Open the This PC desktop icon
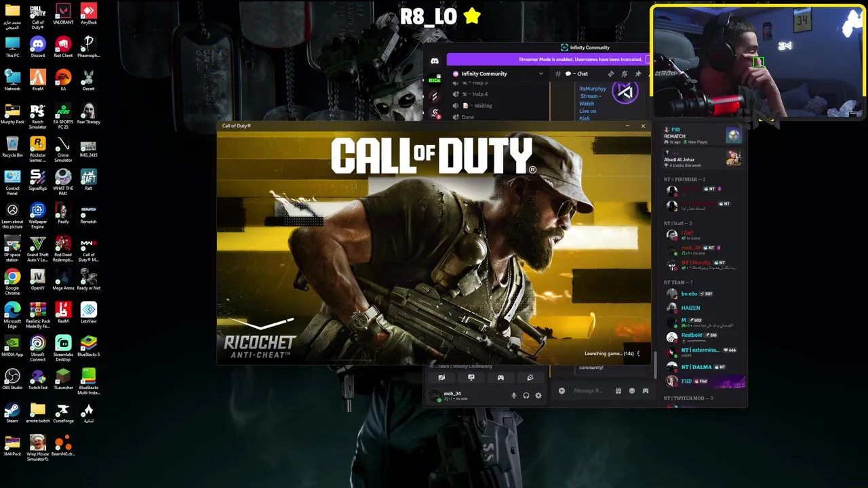Screen dimensions: 868x488 [x=12, y=47]
